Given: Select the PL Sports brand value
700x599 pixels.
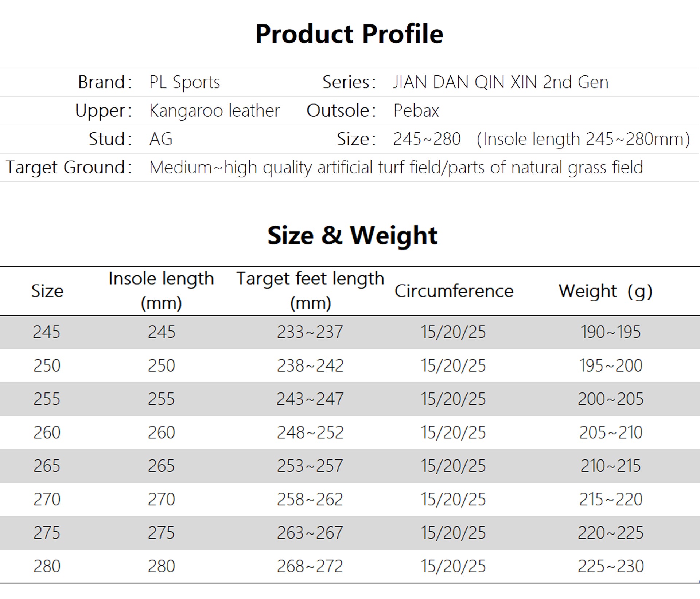Looking at the screenshot, I should pos(184,82).
